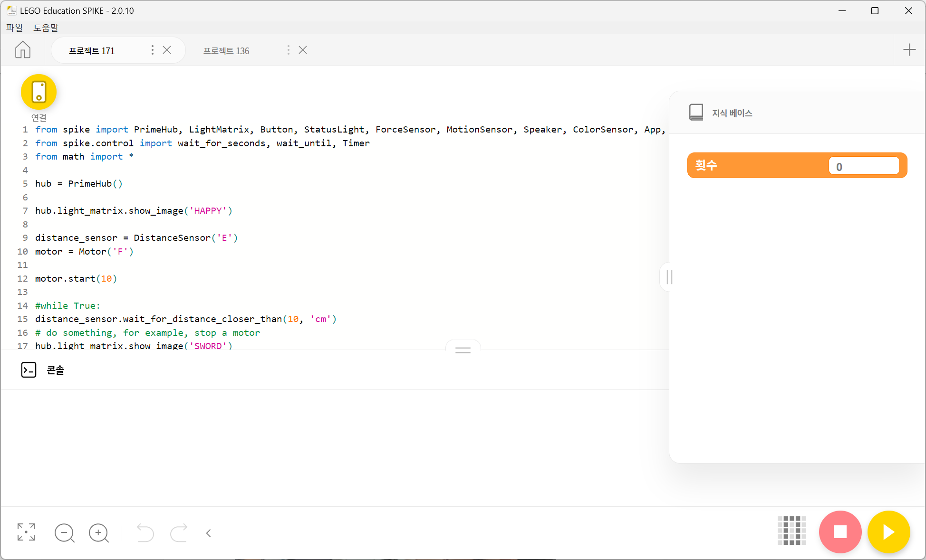Open the program slot grid selector
Image resolution: width=926 pixels, height=560 pixels.
[791, 531]
